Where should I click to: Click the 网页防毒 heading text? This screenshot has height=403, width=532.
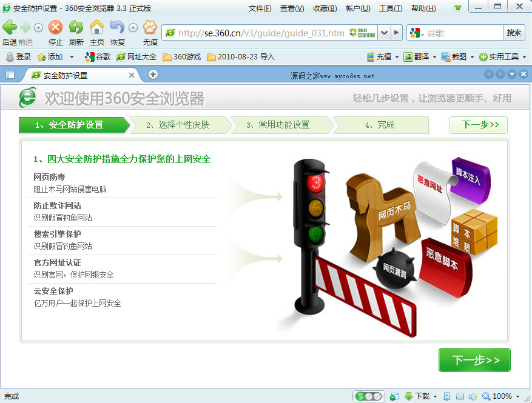49,178
